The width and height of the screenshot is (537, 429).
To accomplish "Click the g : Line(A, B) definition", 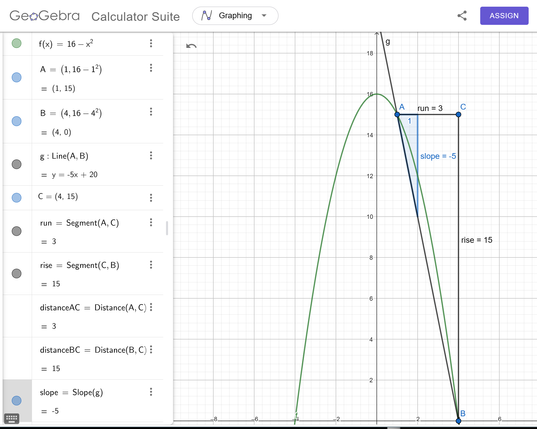I will click(64, 156).
